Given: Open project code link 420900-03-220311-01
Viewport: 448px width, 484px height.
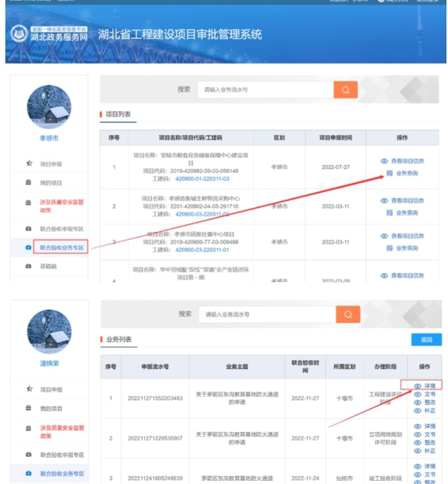Looking at the screenshot, I should [x=202, y=250].
